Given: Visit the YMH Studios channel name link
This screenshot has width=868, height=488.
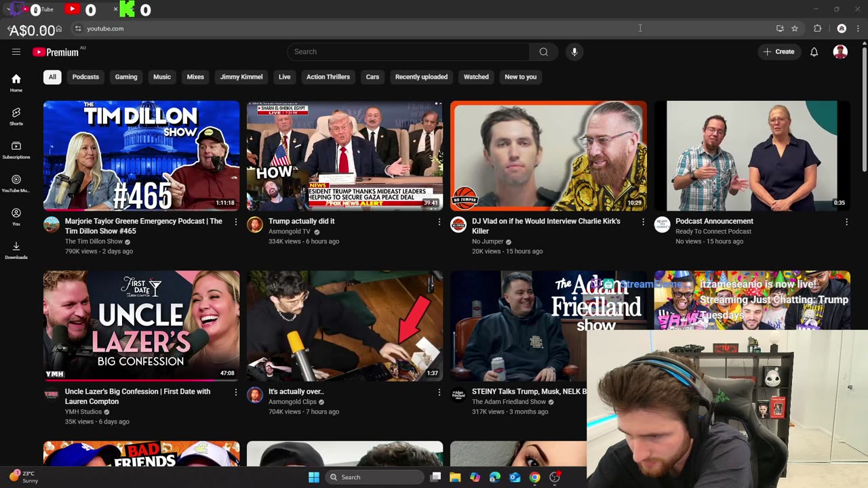Looking at the screenshot, I should tap(83, 411).
